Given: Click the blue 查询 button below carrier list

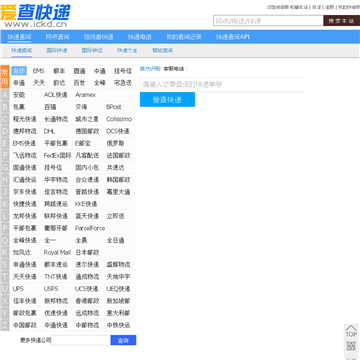Looking at the screenshot, I should pos(123,340).
